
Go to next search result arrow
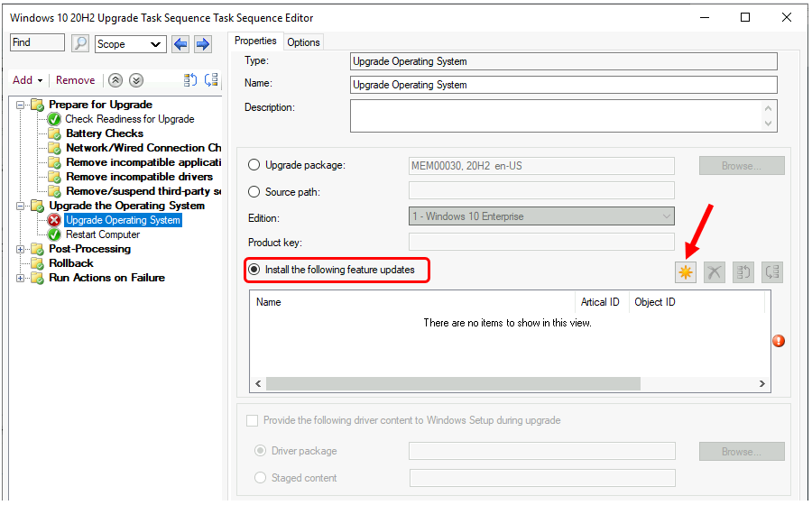(203, 44)
